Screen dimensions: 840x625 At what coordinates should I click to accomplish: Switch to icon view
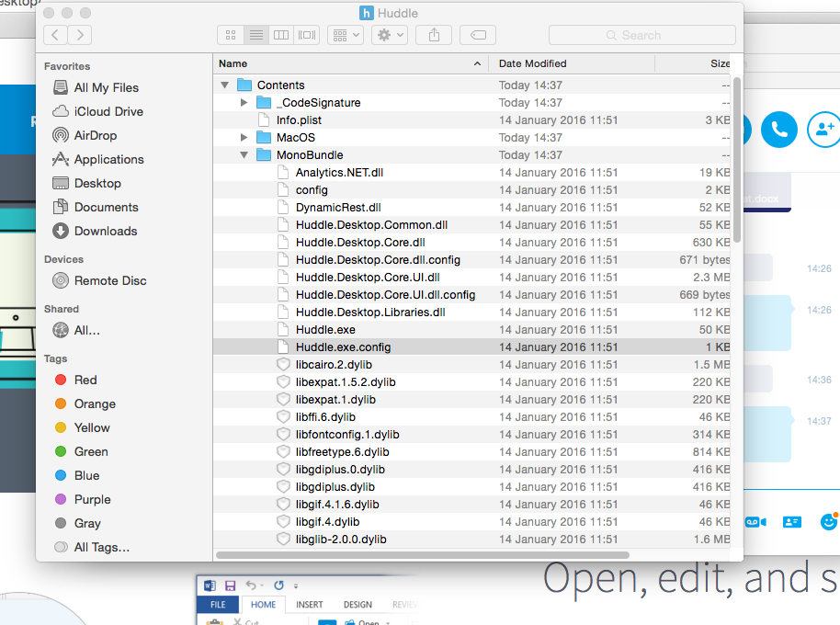coord(231,35)
